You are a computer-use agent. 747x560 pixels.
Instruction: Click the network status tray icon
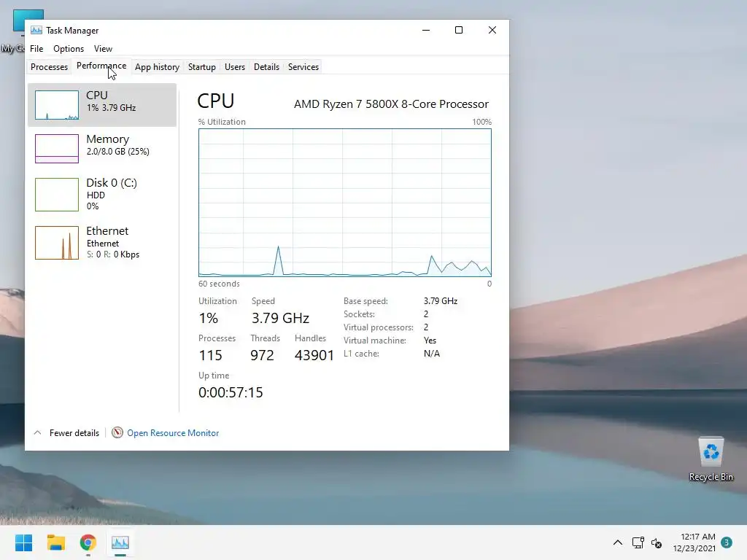click(638, 542)
